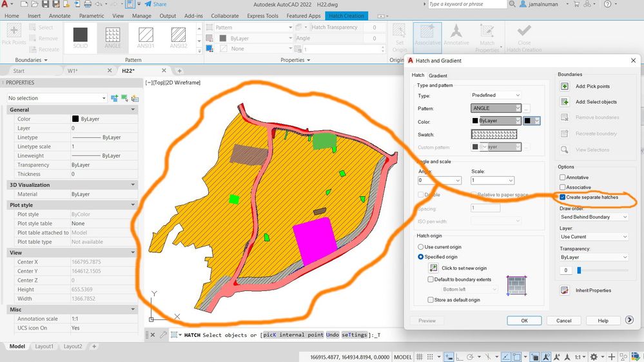Click the New drawing icon in quick access toolbar
The image size is (644, 362).
point(24,4)
